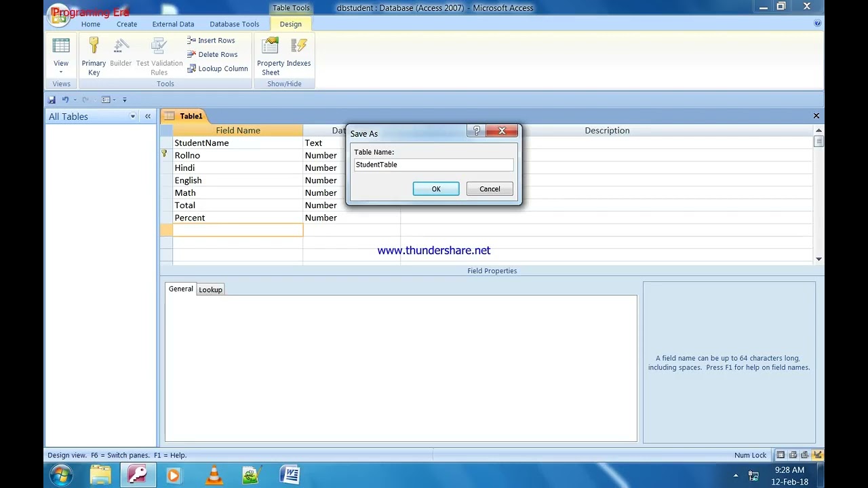868x488 pixels.
Task: Click field grid scrollbar up arrow
Action: [818, 130]
